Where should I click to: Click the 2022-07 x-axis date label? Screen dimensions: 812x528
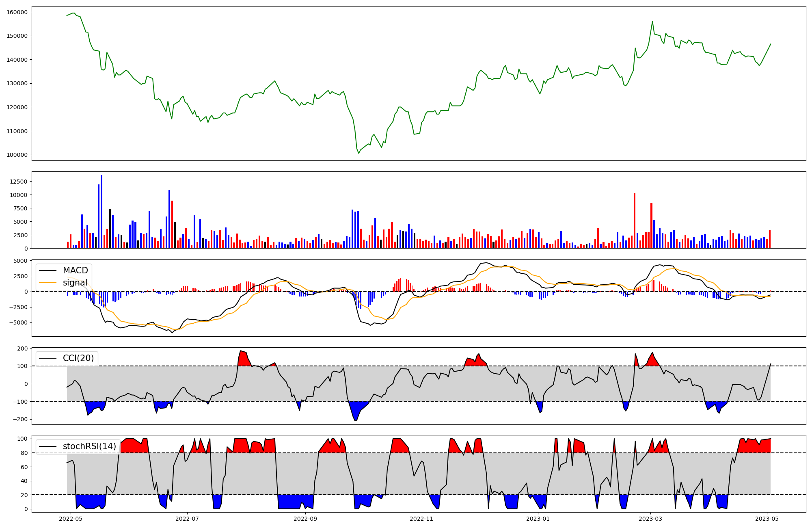pyautogui.click(x=187, y=518)
